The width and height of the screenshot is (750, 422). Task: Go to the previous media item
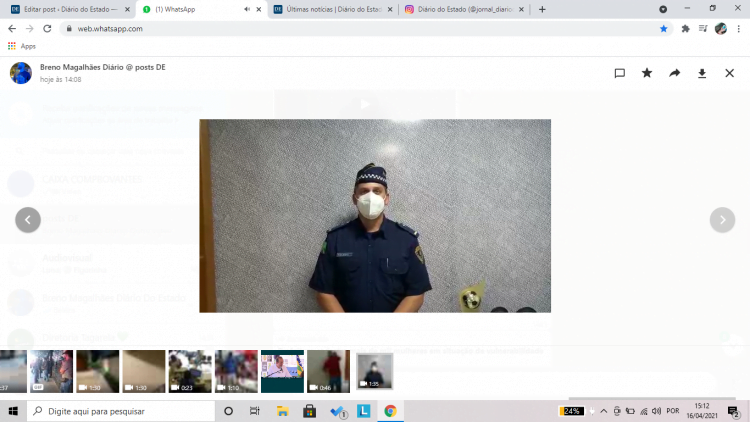[28, 220]
